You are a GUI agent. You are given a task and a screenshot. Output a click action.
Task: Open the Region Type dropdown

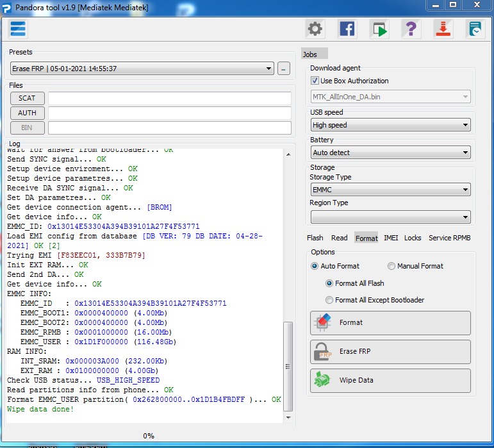click(390, 217)
